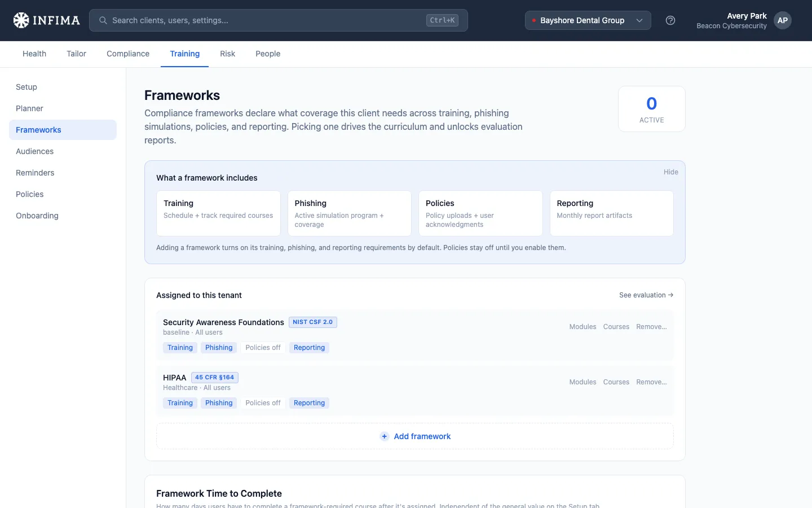
Task: Click the Add framework button
Action: pyautogui.click(x=415, y=436)
